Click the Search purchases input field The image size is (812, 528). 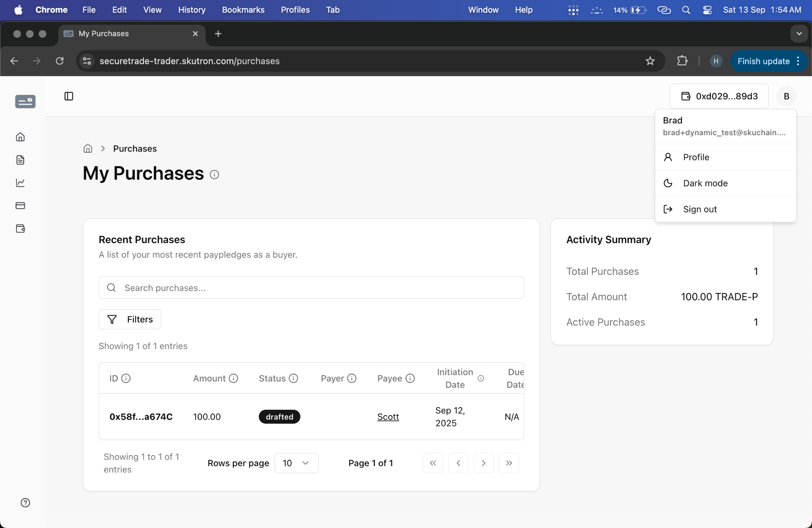pos(311,288)
